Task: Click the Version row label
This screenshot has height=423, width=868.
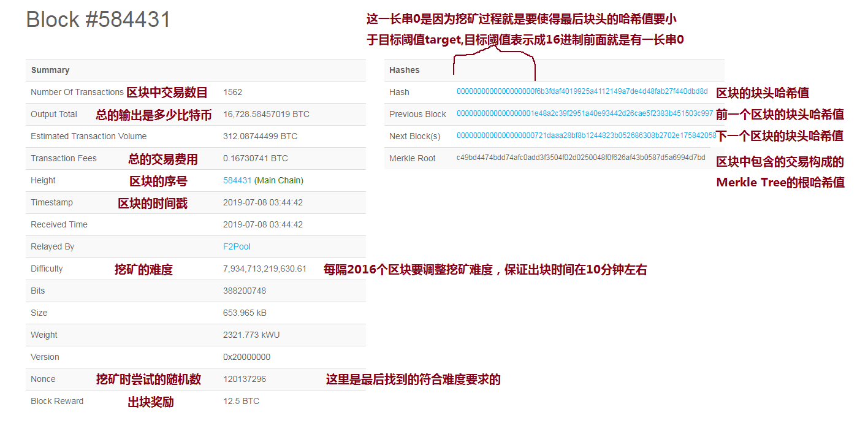Action: coord(45,357)
